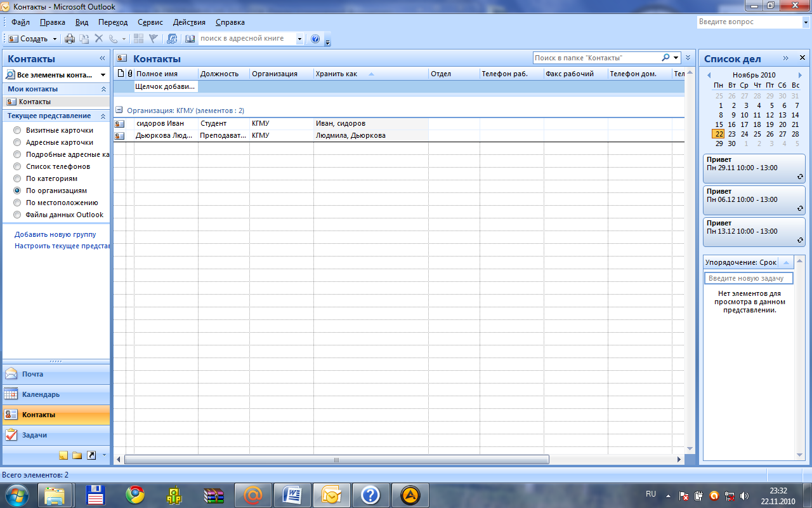Open Microsoft Word from taskbar
Viewport: 812px width, 508px height.
tap(292, 495)
